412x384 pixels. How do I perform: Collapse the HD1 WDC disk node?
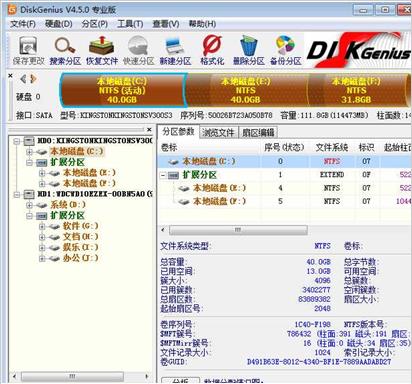[x=17, y=194]
